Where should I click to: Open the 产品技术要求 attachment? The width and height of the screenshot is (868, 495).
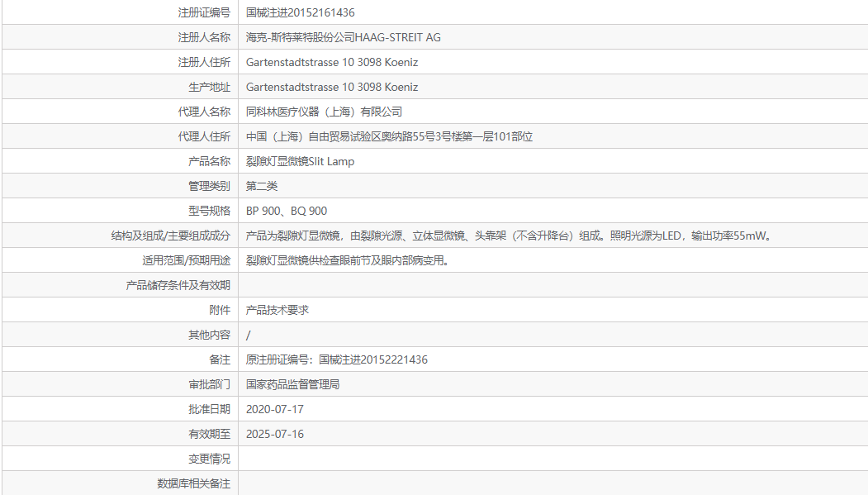pos(277,310)
